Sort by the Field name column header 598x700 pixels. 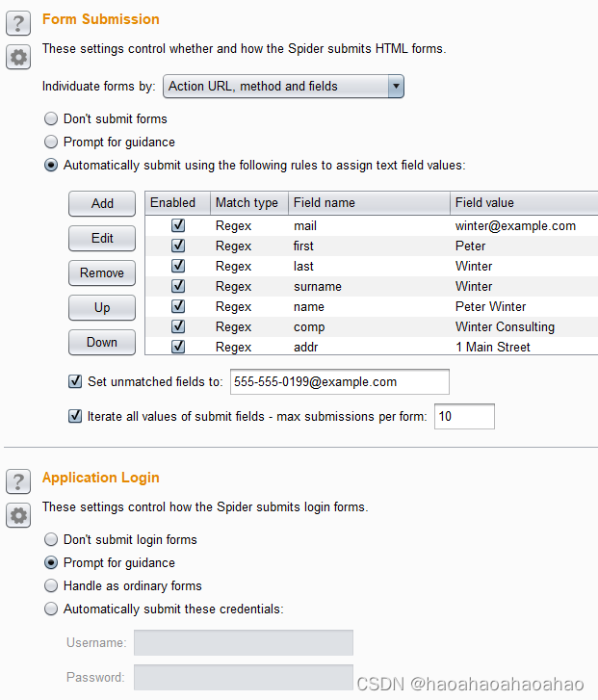(369, 202)
